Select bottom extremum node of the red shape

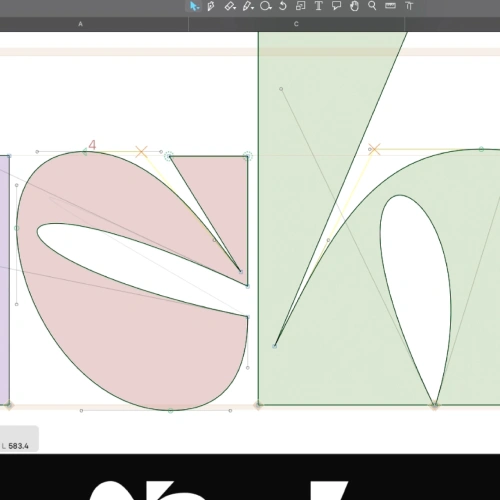click(x=170, y=411)
